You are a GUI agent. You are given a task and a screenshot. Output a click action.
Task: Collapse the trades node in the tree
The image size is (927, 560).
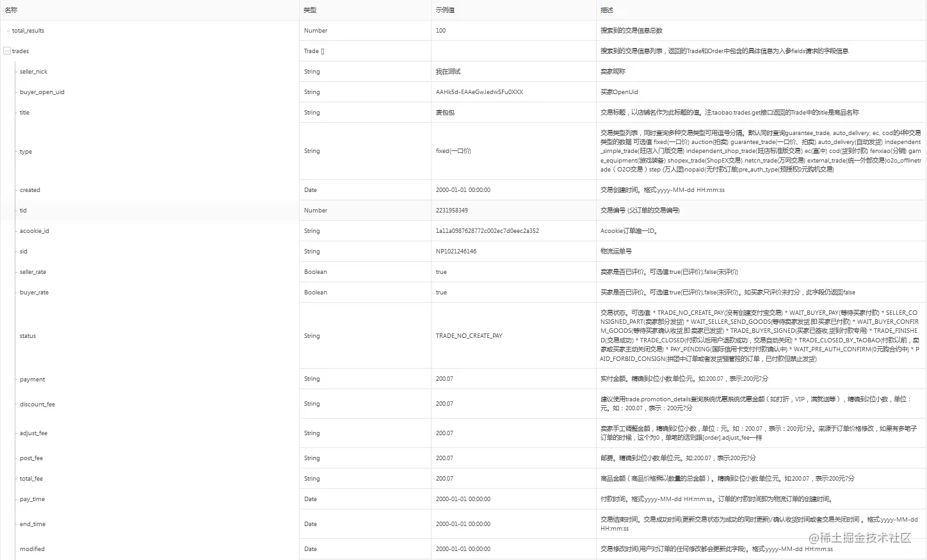tap(7, 51)
